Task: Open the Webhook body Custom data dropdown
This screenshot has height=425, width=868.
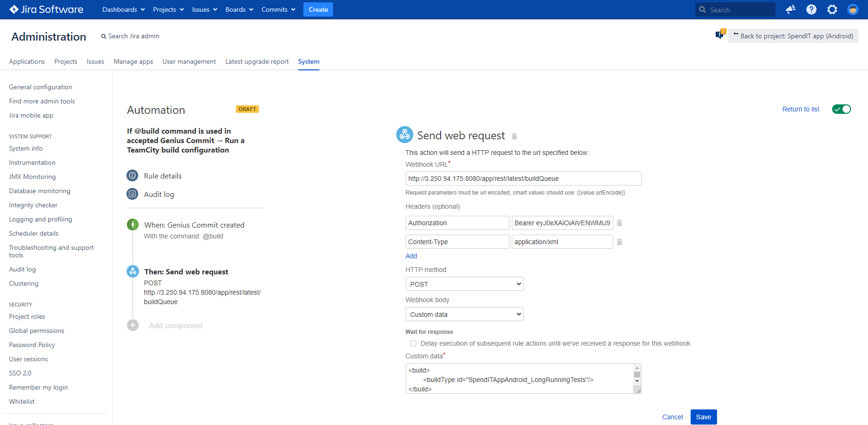Action: (464, 314)
